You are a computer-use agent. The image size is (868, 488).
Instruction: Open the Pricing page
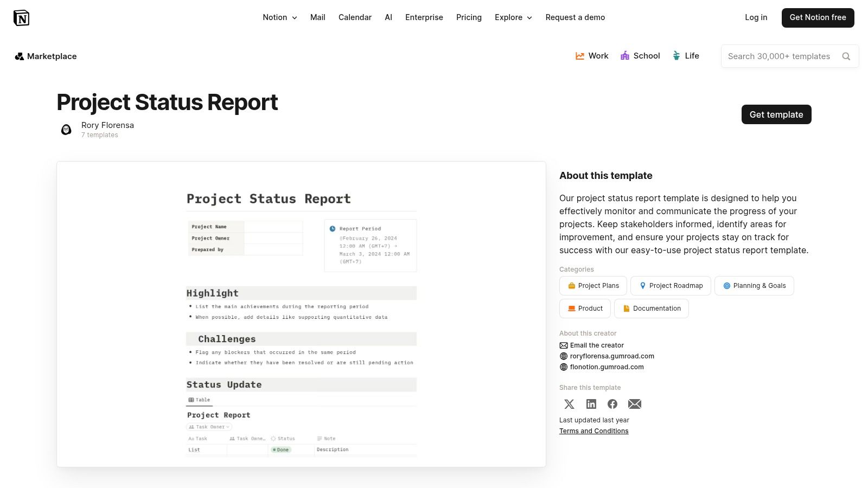point(469,17)
